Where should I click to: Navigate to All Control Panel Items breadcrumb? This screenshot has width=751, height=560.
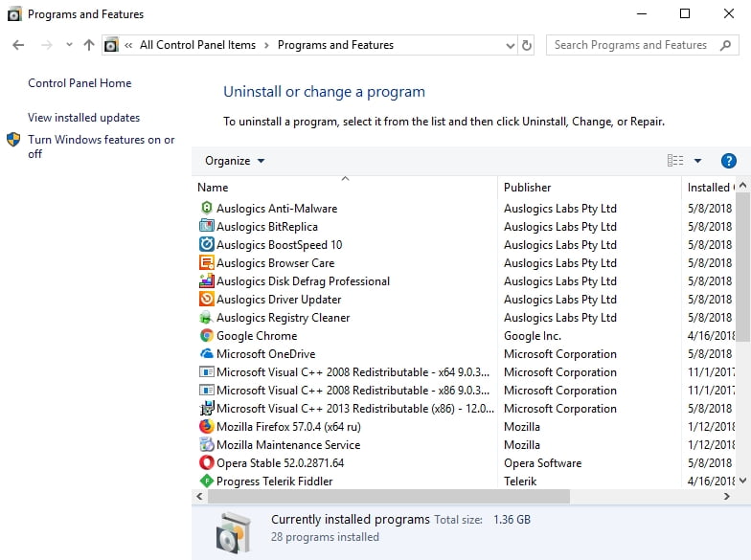pos(197,45)
